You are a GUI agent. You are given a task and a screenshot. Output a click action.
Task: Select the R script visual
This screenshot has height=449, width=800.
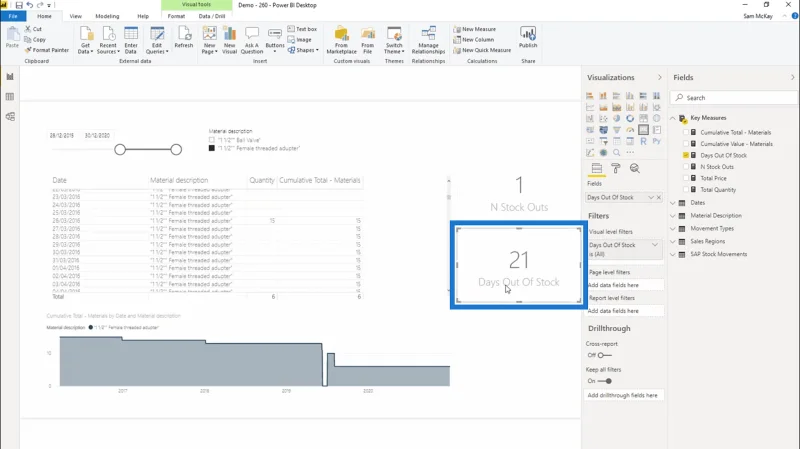(643, 141)
